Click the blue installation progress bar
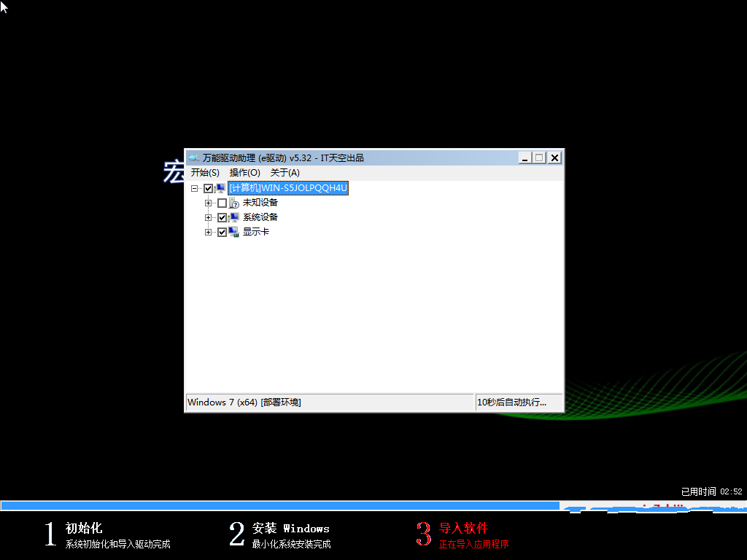 pyautogui.click(x=280, y=506)
